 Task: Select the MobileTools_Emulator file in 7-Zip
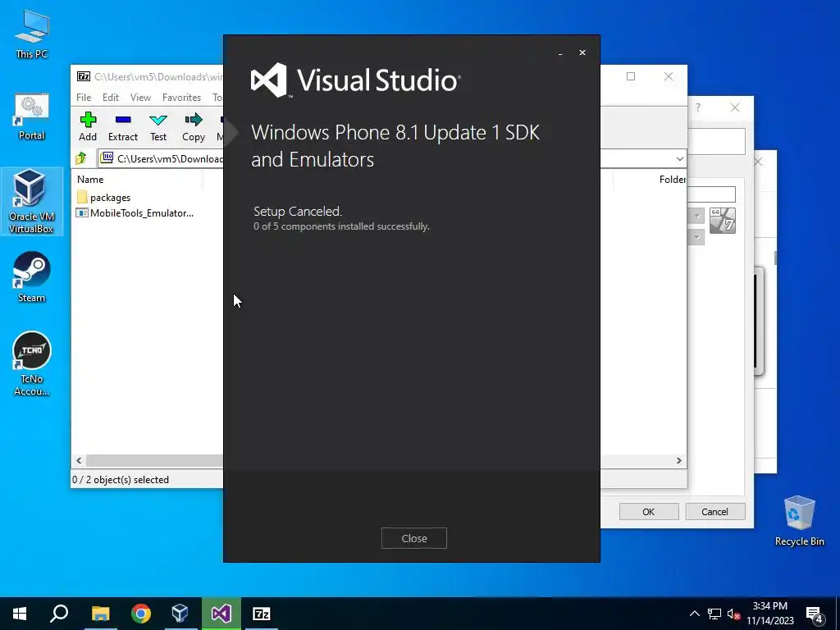click(135, 213)
